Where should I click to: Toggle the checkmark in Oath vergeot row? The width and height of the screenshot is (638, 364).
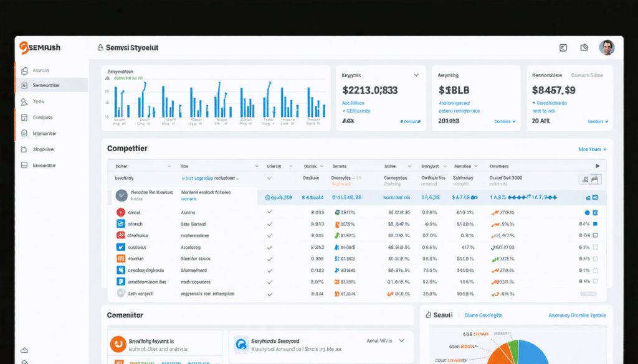269,294
